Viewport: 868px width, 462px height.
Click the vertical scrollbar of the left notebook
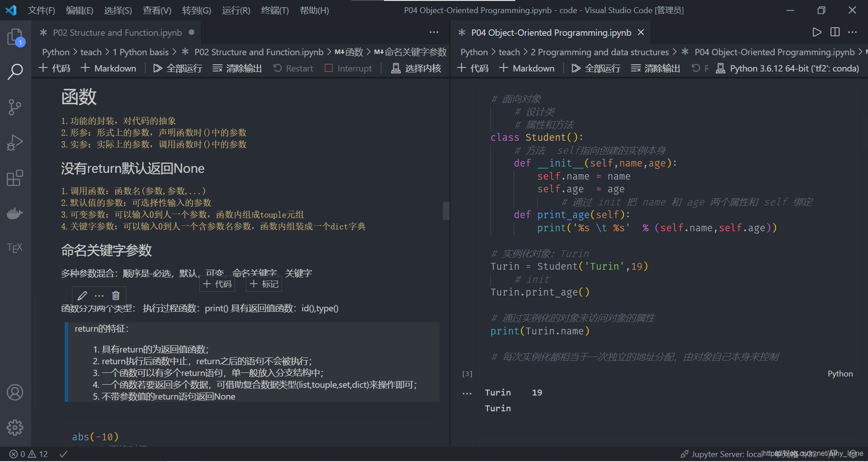(x=446, y=211)
